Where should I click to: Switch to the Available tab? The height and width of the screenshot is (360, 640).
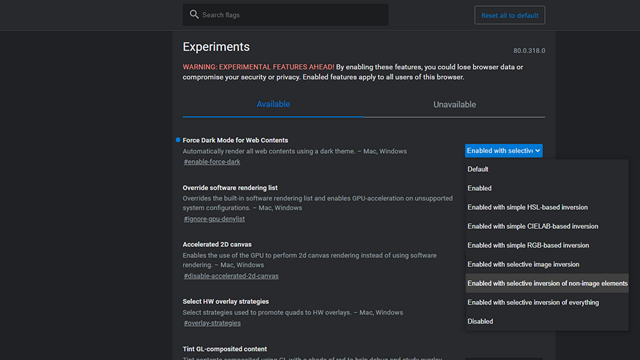point(273,104)
